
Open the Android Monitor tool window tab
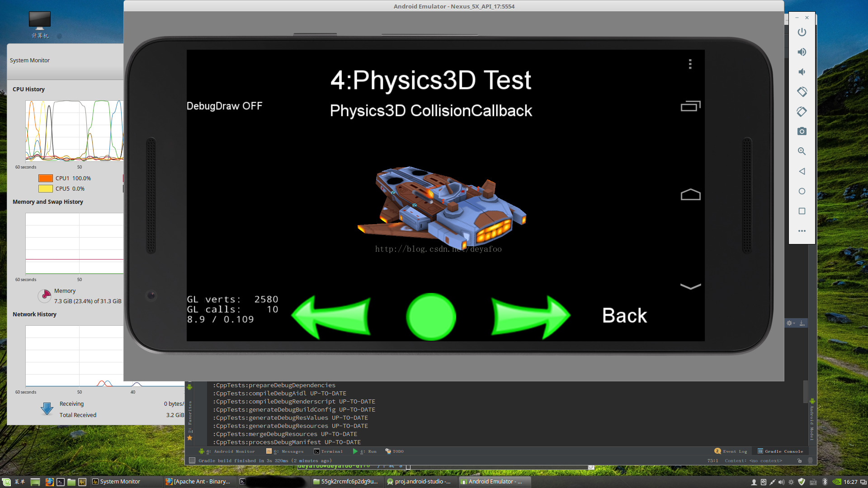tap(227, 451)
